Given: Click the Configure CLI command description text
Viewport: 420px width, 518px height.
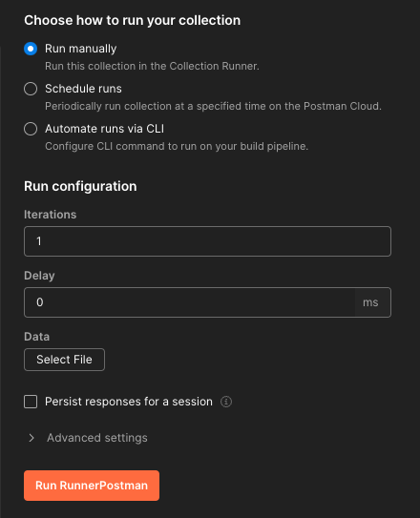Looking at the screenshot, I should tap(177, 146).
